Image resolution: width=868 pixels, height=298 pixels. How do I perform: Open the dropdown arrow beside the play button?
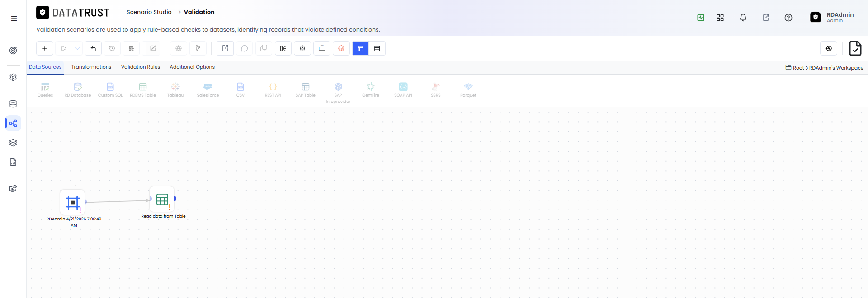77,48
